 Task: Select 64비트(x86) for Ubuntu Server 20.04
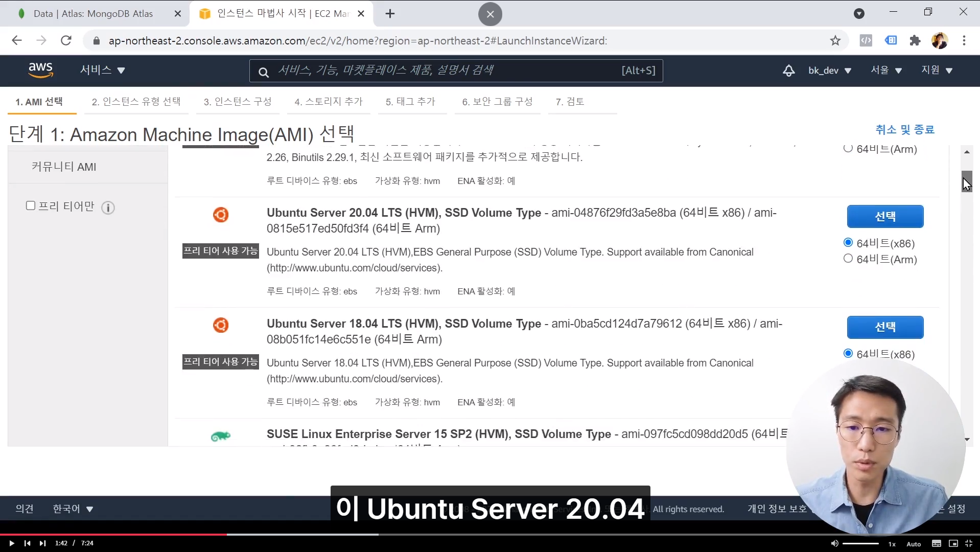click(848, 242)
